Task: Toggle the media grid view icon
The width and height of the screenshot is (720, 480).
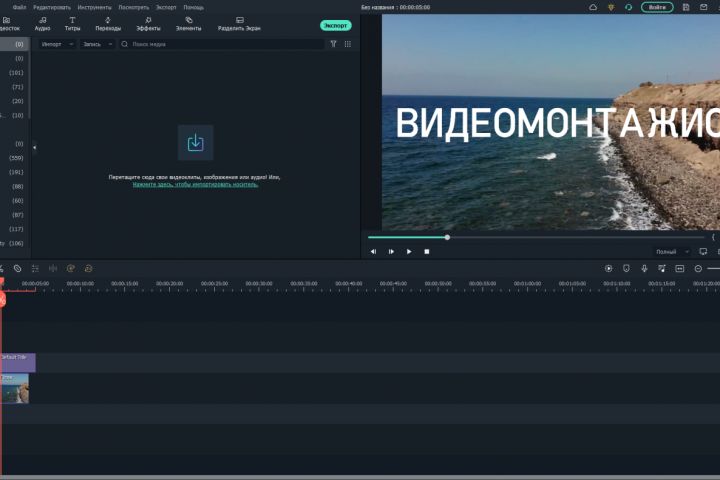Action: point(348,44)
